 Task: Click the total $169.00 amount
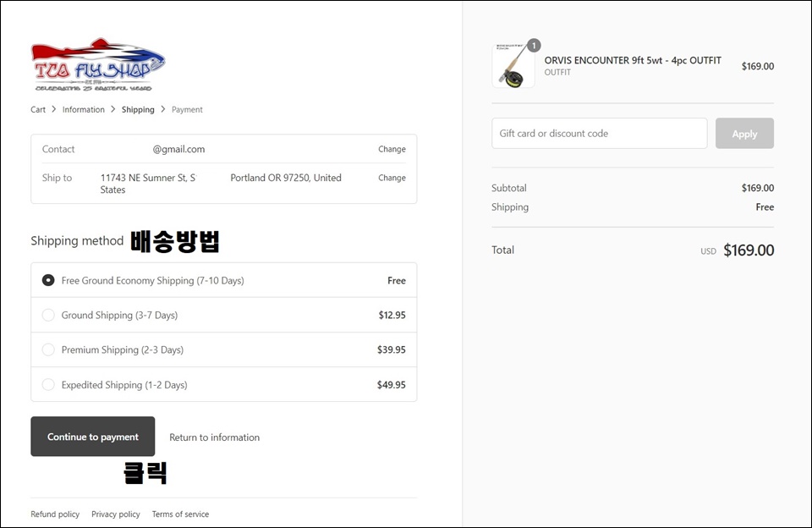[749, 250]
